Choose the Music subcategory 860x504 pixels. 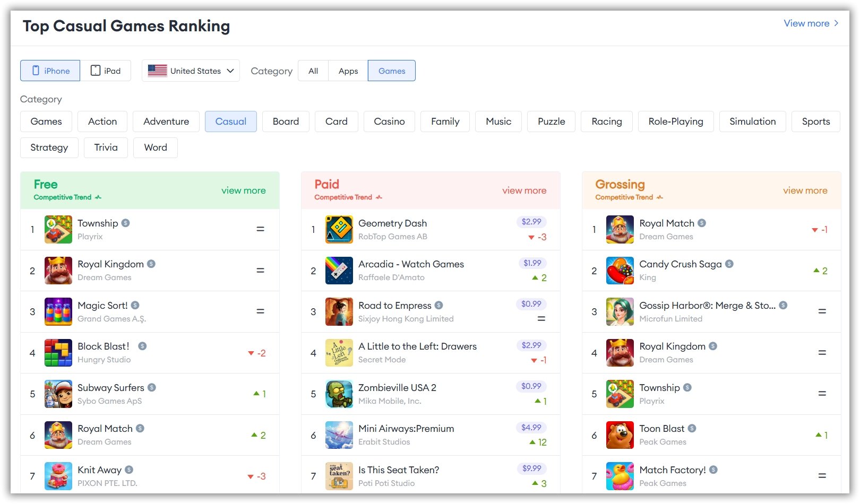point(498,121)
